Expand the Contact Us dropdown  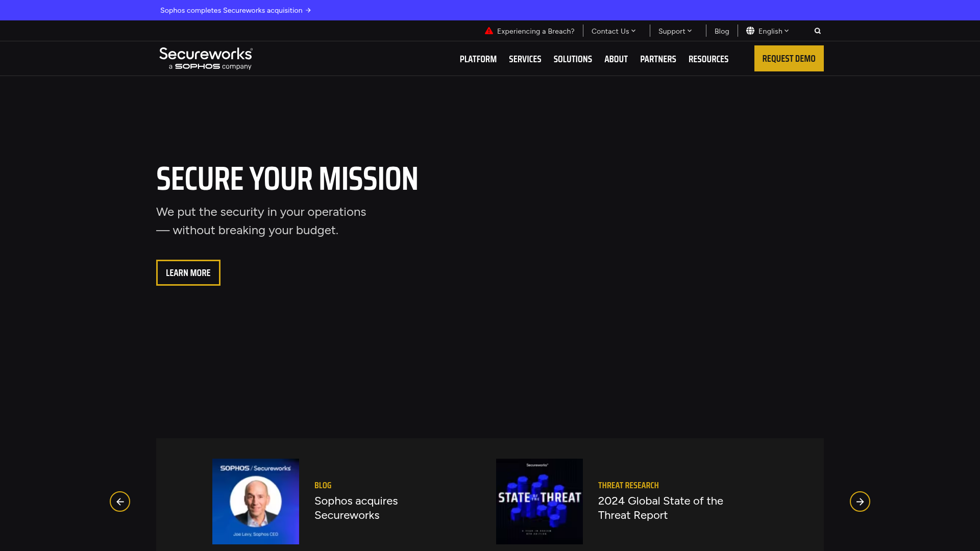click(x=613, y=31)
